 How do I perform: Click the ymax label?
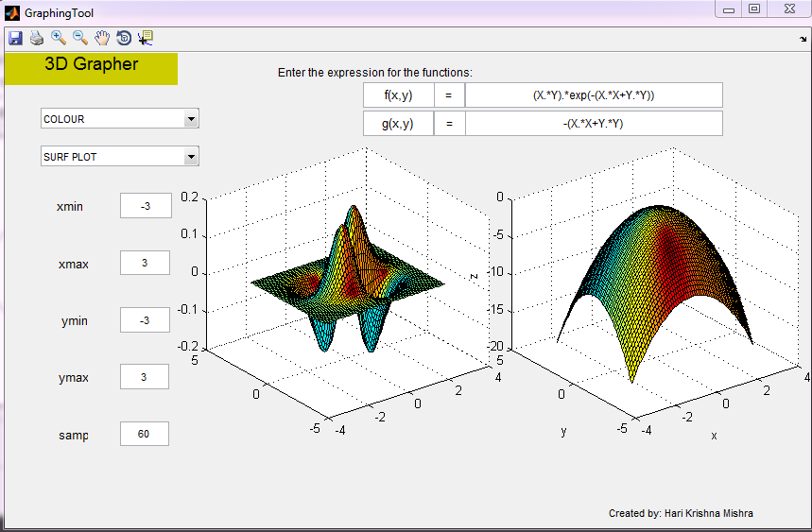pyautogui.click(x=74, y=378)
